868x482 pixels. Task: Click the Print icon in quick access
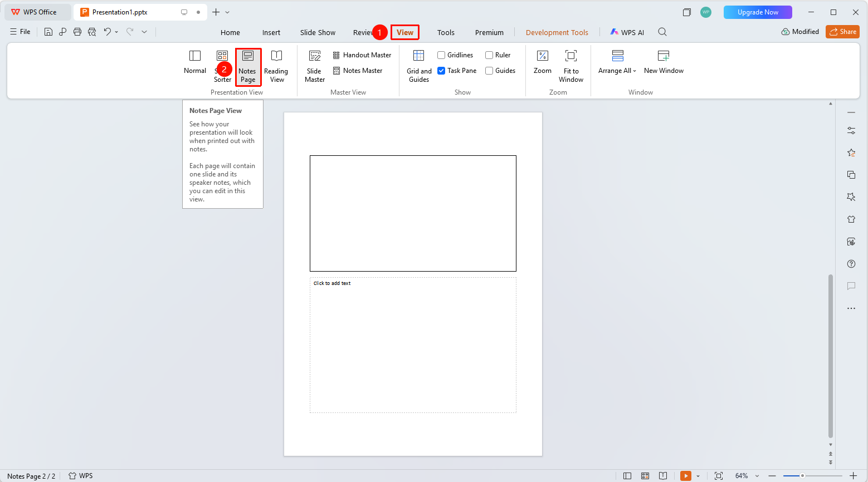click(77, 32)
